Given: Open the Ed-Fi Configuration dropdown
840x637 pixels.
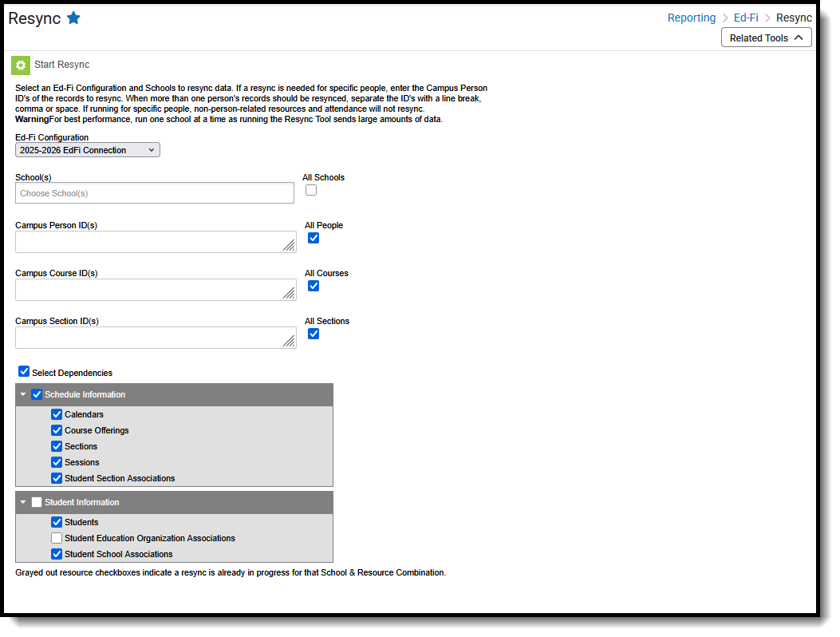Looking at the screenshot, I should (87, 150).
